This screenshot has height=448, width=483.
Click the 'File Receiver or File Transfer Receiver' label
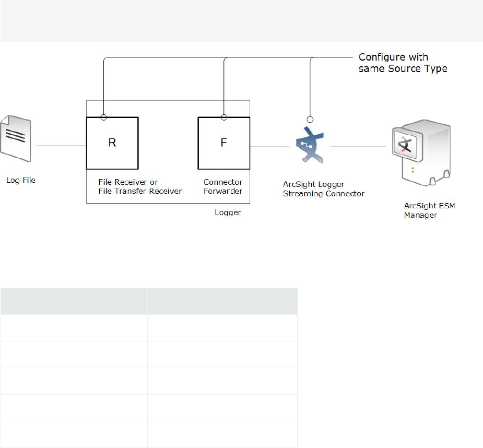[x=140, y=186]
